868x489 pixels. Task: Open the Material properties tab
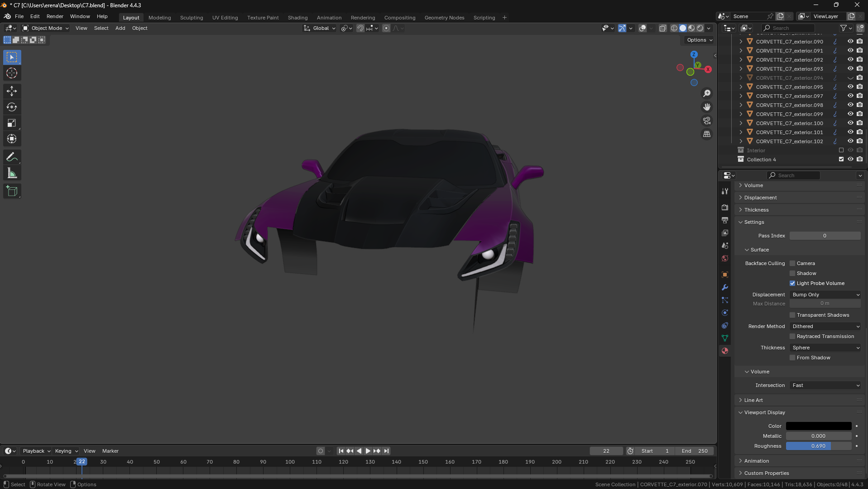(725, 351)
